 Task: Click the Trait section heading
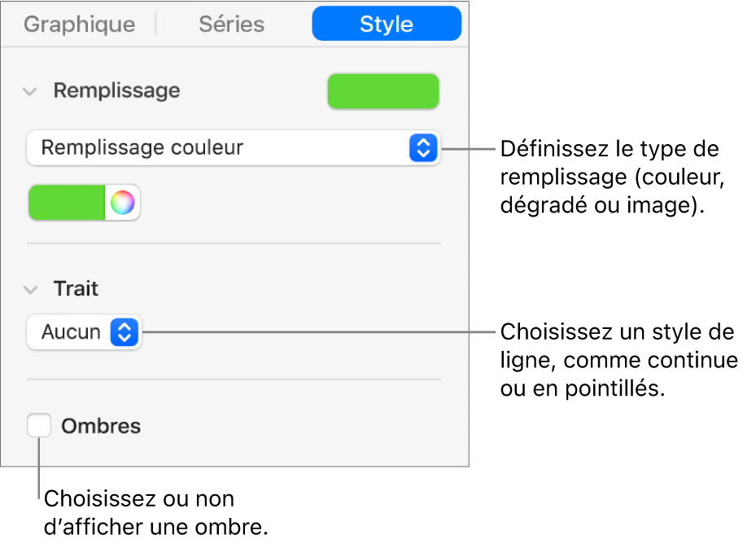coord(76,288)
